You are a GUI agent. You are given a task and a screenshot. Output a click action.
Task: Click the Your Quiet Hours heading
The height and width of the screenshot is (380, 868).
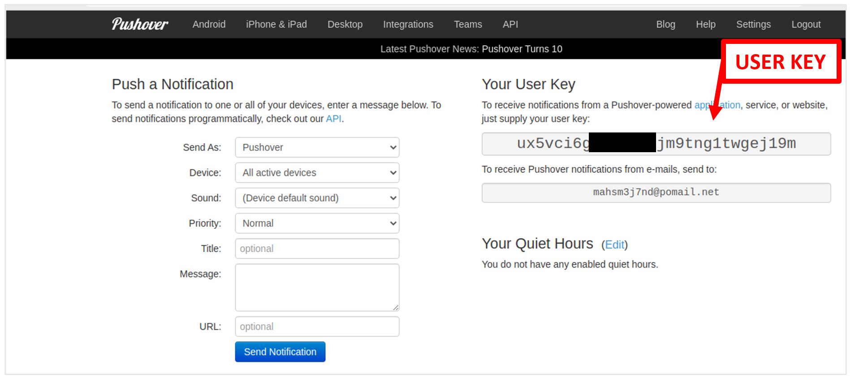click(x=537, y=243)
